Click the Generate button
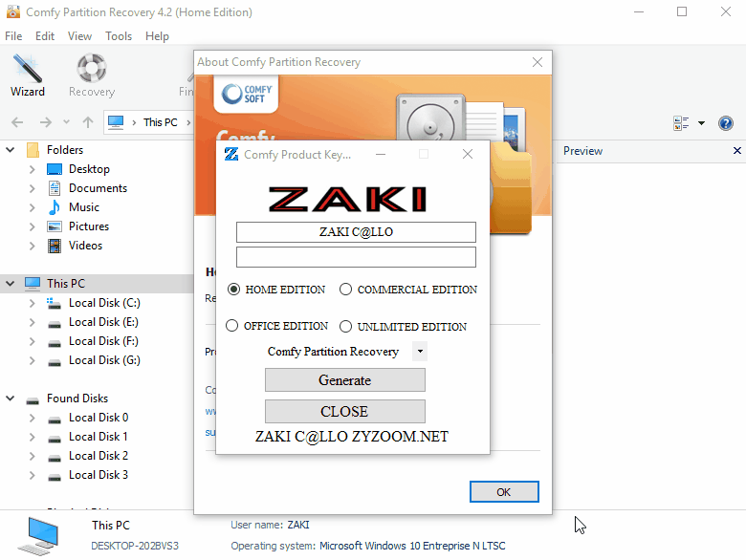Viewport: 746px width, 560px height. pos(345,380)
